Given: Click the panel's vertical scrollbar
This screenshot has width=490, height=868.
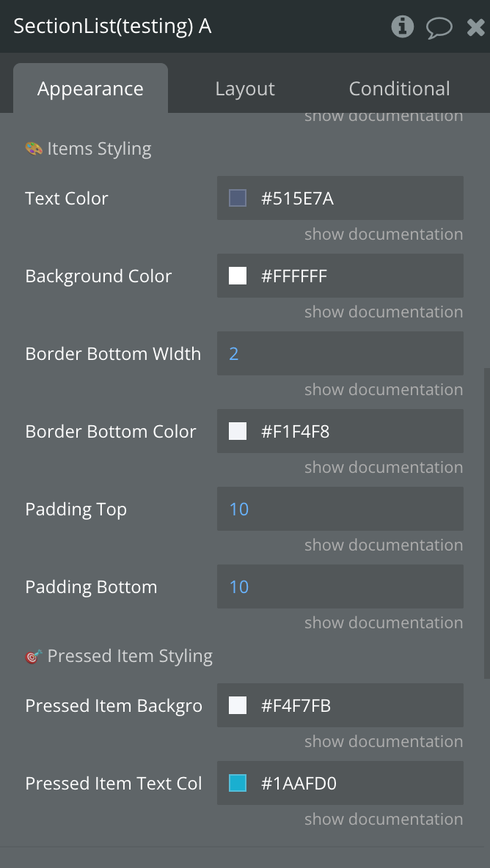Looking at the screenshot, I should (486, 521).
